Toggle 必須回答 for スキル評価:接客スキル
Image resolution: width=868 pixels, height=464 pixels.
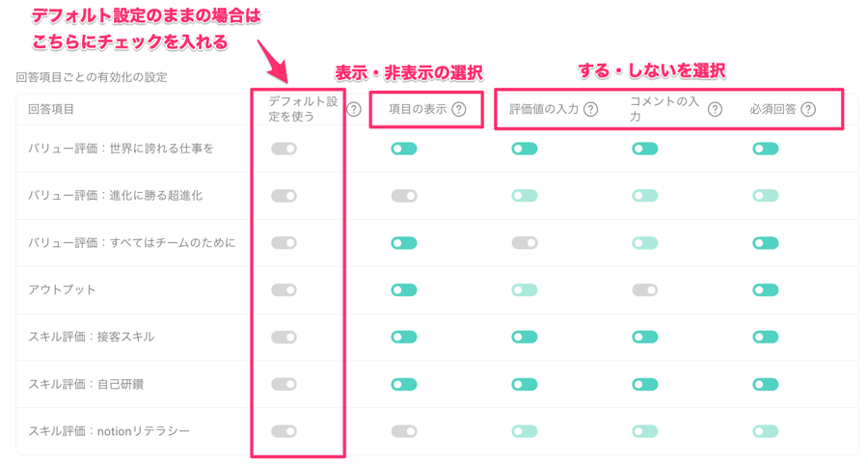pos(766,337)
